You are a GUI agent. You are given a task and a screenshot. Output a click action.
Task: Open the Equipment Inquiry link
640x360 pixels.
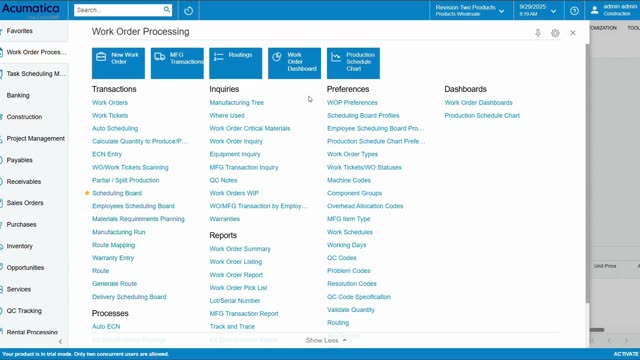[235, 154]
